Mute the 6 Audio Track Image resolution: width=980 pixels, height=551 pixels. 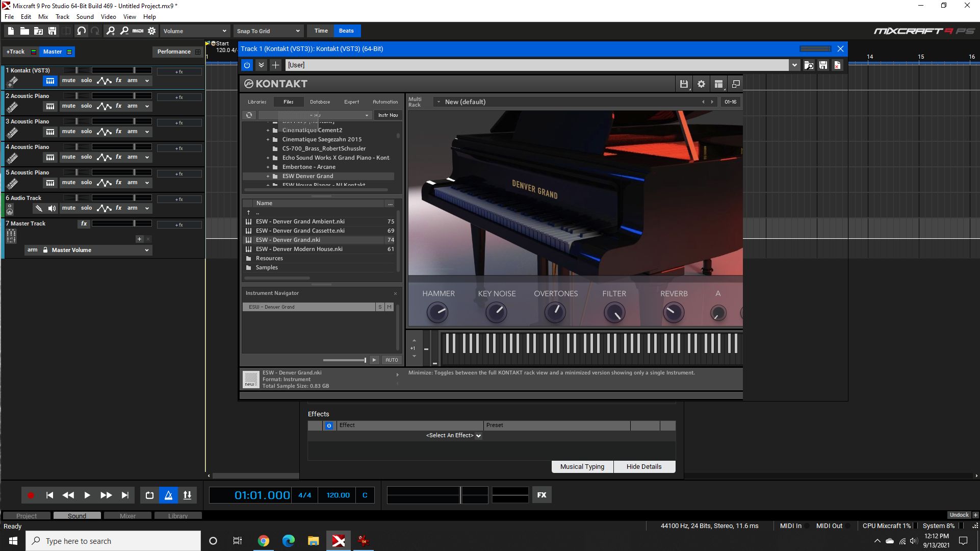click(x=69, y=208)
